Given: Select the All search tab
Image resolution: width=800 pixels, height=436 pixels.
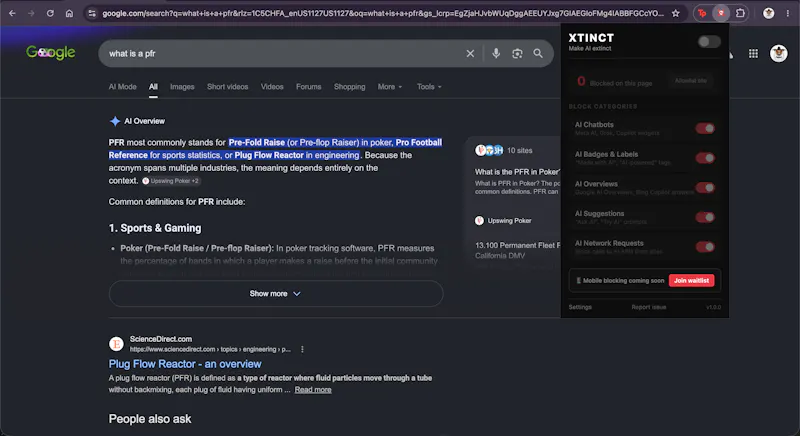Looking at the screenshot, I should pyautogui.click(x=153, y=87).
